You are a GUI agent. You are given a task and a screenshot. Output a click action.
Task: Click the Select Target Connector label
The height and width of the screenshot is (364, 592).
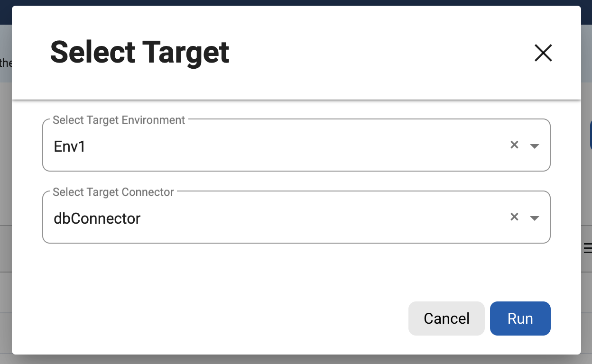coord(113,192)
